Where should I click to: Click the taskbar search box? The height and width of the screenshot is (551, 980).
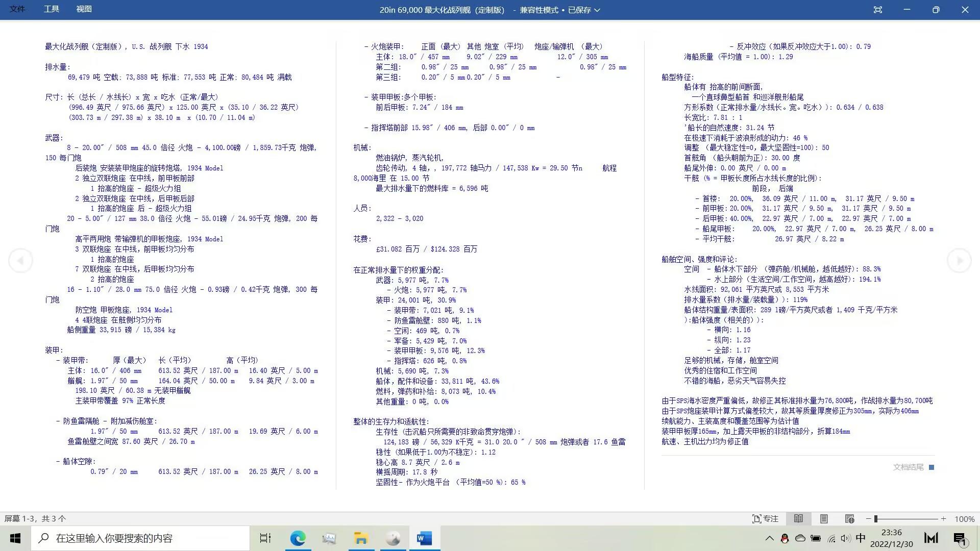pos(140,538)
